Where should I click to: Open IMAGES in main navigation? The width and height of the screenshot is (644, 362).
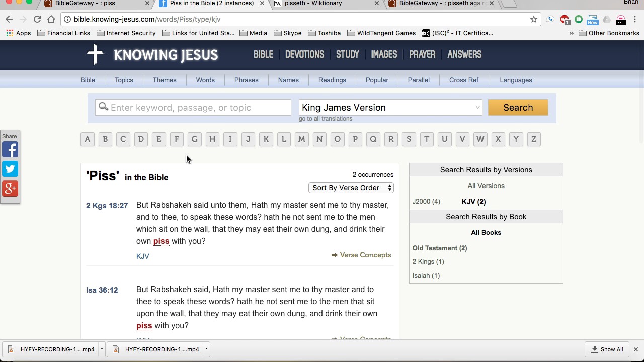(384, 54)
